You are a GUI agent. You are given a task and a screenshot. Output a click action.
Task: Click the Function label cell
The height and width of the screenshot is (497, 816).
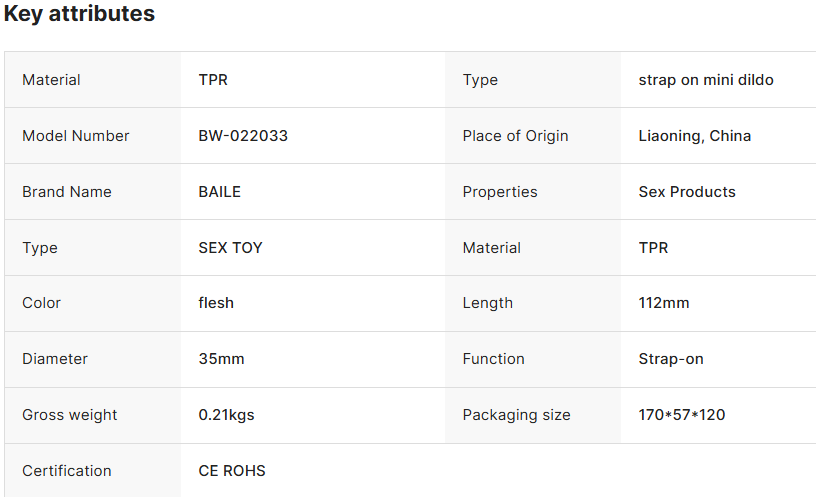[x=533, y=359]
